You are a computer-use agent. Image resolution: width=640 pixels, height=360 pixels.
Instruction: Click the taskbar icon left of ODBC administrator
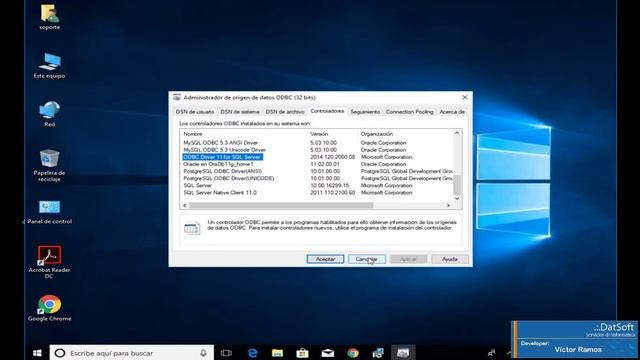pos(378,353)
